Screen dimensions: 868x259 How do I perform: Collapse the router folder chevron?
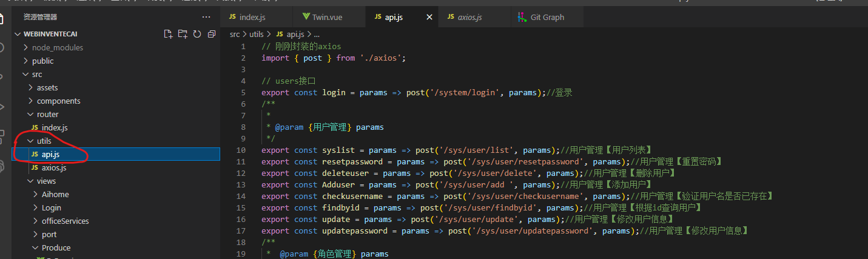click(30, 114)
